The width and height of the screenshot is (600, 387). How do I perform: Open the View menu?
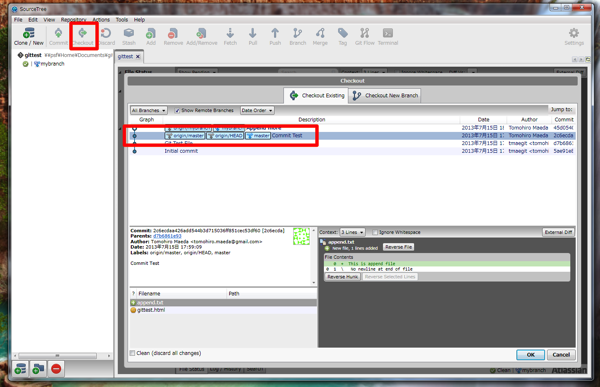click(49, 20)
